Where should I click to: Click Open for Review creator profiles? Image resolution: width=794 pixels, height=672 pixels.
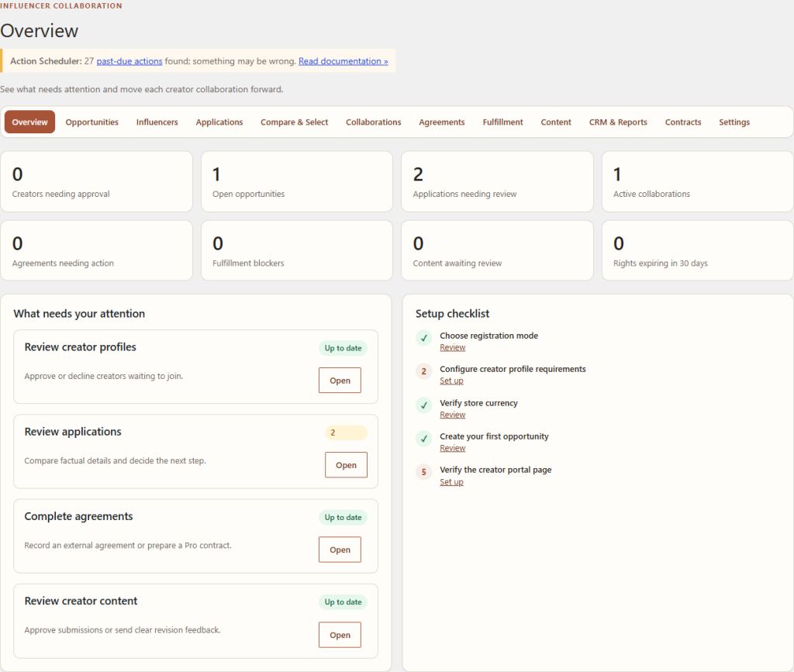(340, 380)
